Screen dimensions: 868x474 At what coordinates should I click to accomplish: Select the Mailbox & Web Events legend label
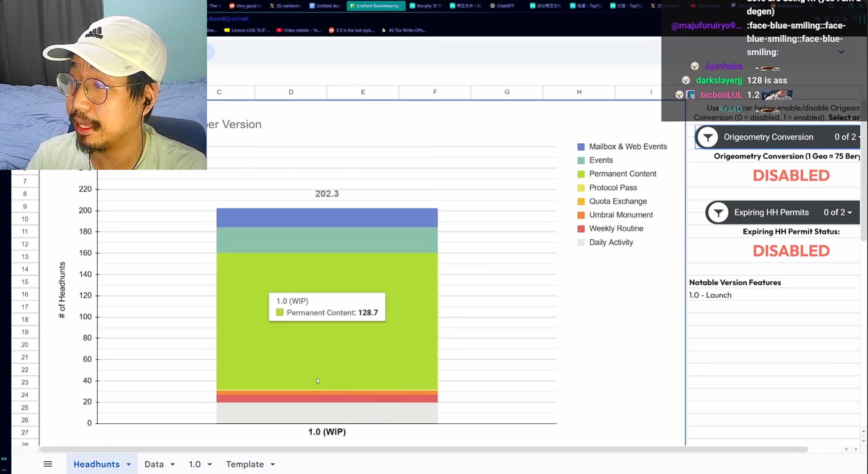(x=628, y=147)
